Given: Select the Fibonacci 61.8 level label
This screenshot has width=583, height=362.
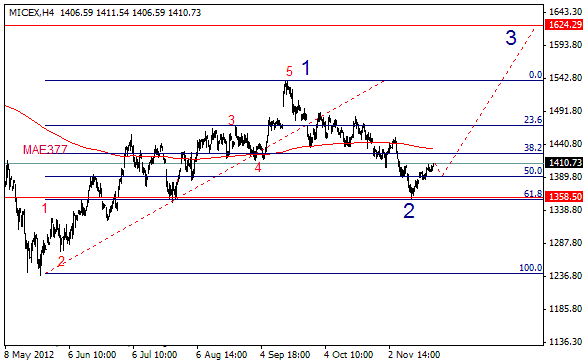Looking at the screenshot, I should 533,194.
